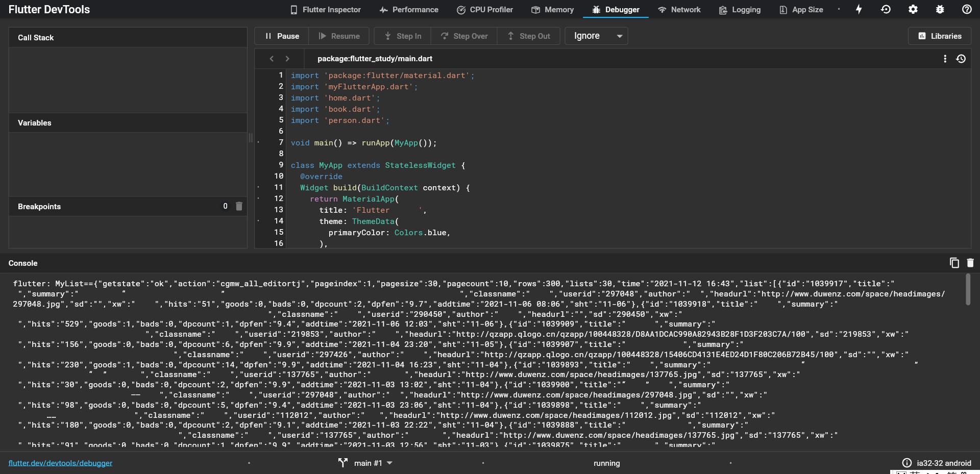Image resolution: width=980 pixels, height=474 pixels.
Task: Click the running status text
Action: point(606,463)
